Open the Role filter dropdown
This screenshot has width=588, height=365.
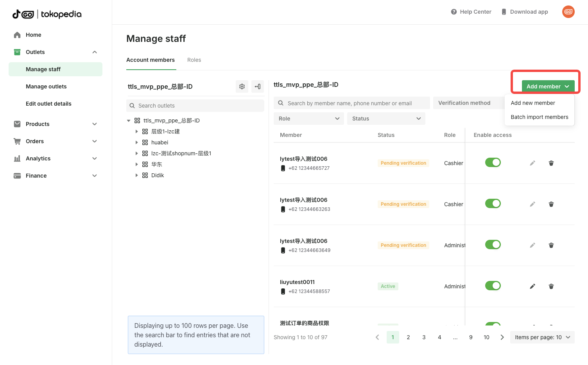click(308, 119)
